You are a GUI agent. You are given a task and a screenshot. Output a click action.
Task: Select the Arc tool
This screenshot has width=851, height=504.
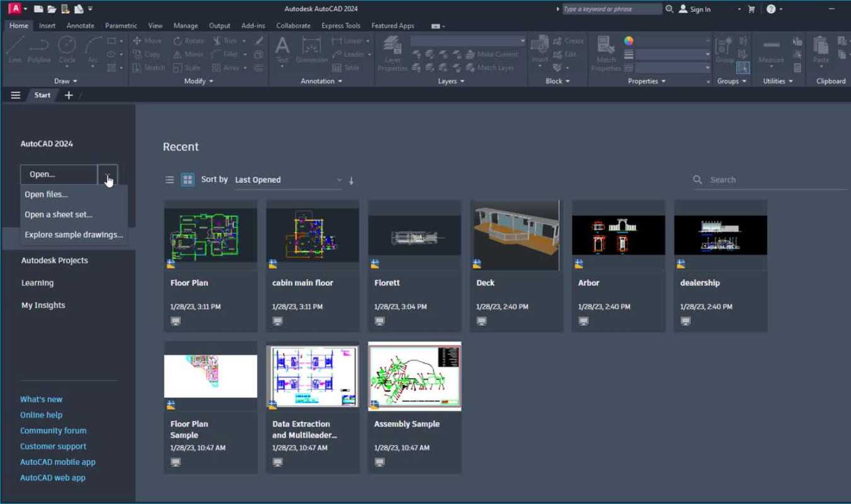coord(93,49)
